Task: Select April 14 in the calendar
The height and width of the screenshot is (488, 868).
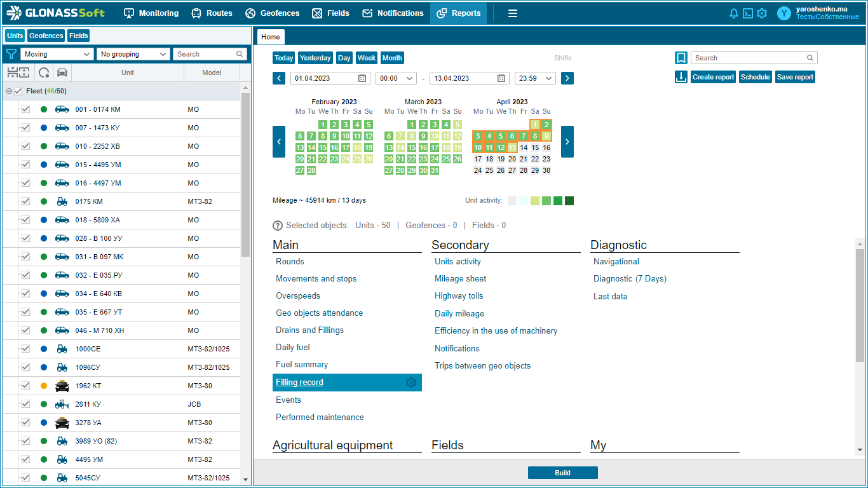Action: pyautogui.click(x=524, y=147)
